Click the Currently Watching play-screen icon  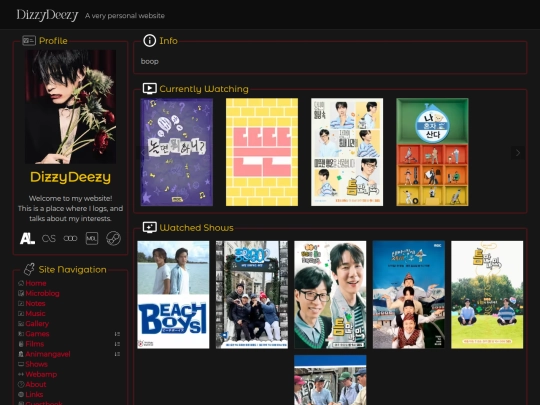[x=149, y=89]
